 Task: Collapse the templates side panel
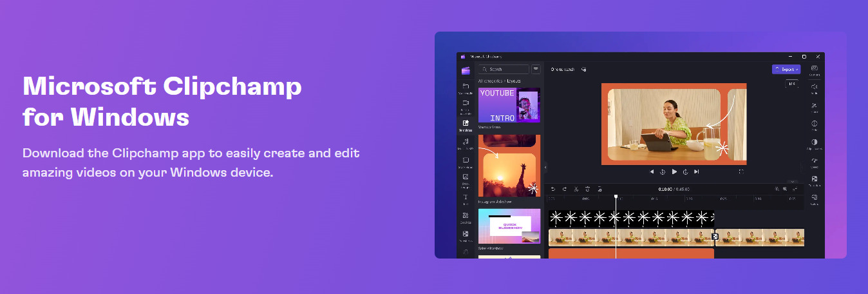pos(545,167)
